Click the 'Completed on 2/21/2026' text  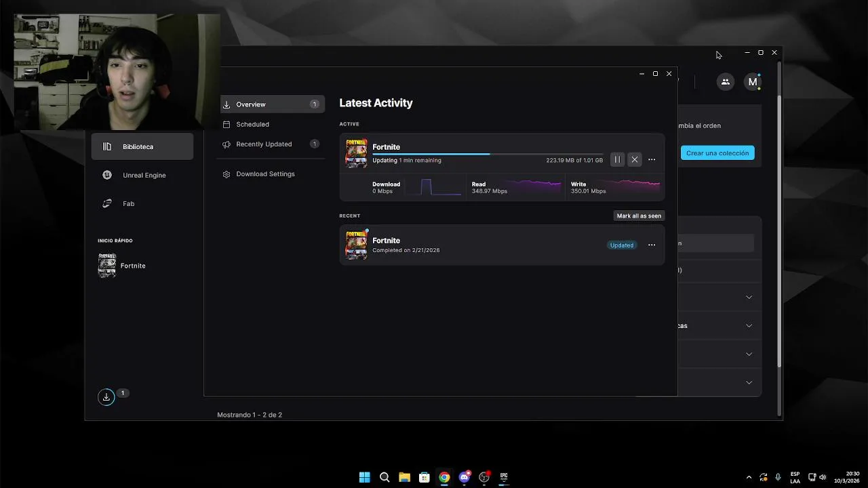(x=406, y=250)
